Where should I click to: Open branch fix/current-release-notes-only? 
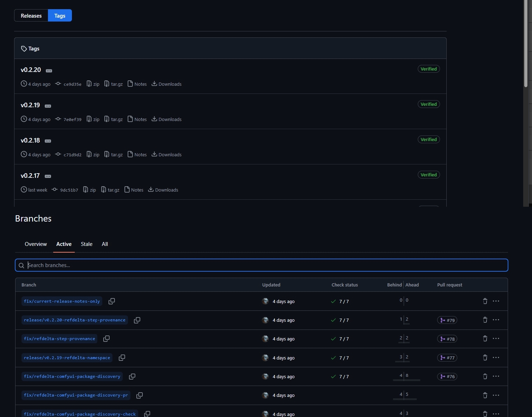coord(62,301)
